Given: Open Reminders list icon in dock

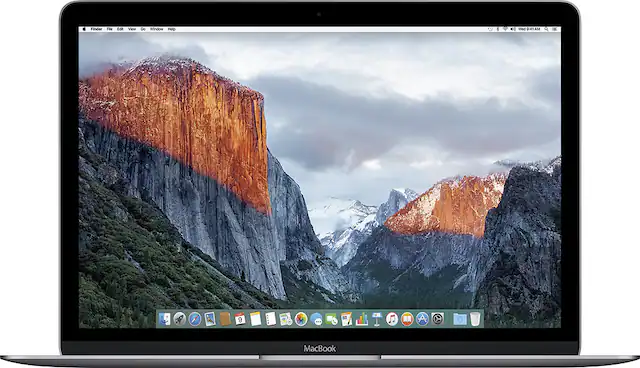Looking at the screenshot, I should point(271,319).
